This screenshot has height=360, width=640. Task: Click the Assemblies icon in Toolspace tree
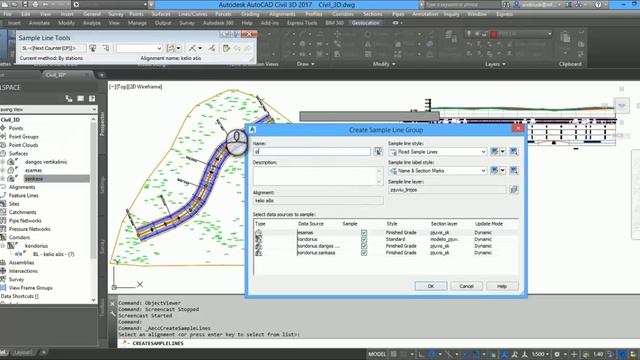point(3,262)
